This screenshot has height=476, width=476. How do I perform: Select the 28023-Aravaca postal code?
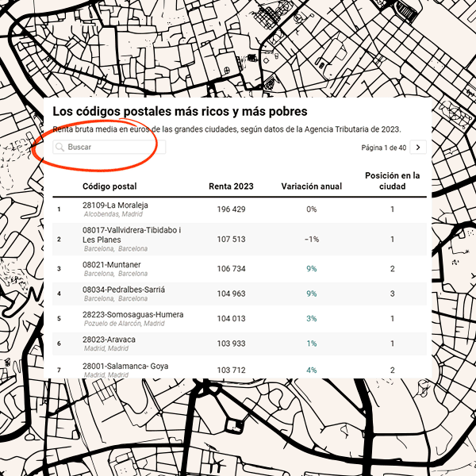(x=109, y=340)
